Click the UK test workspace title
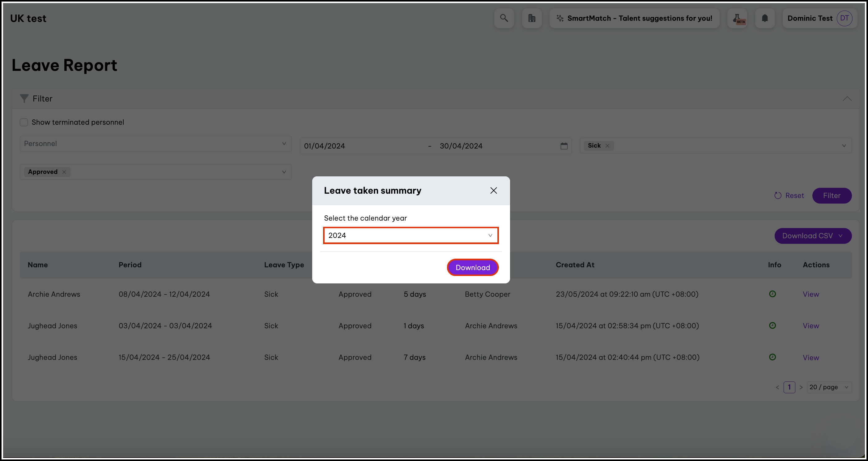Image resolution: width=868 pixels, height=461 pixels. 28,18
